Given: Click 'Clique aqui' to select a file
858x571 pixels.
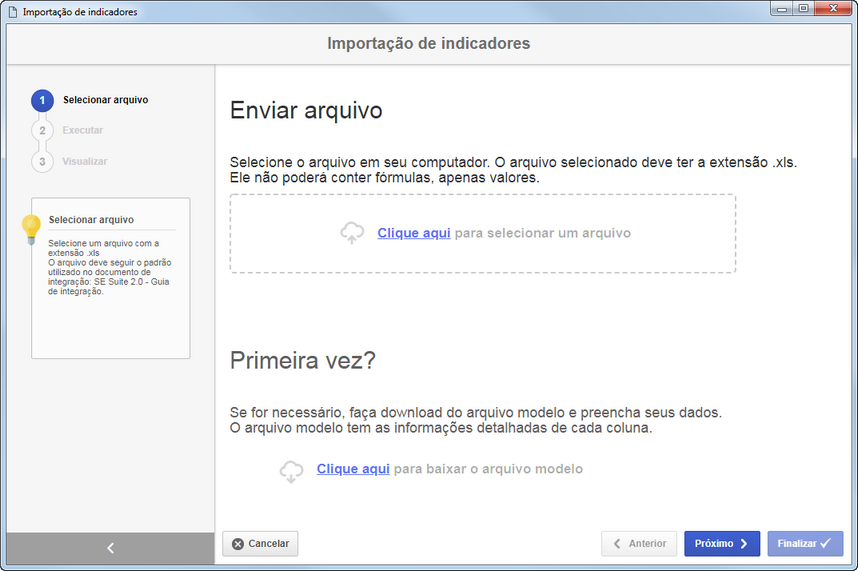Looking at the screenshot, I should pyautogui.click(x=414, y=233).
